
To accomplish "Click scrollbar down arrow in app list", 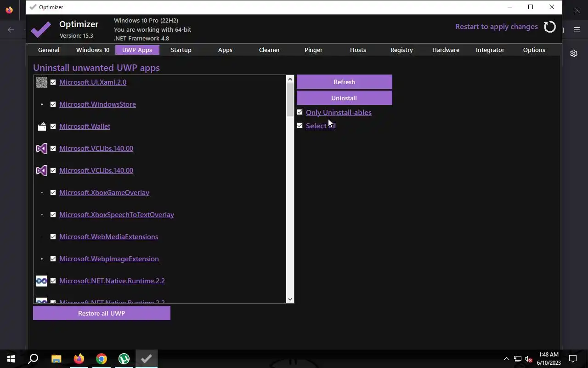I will pos(290,299).
